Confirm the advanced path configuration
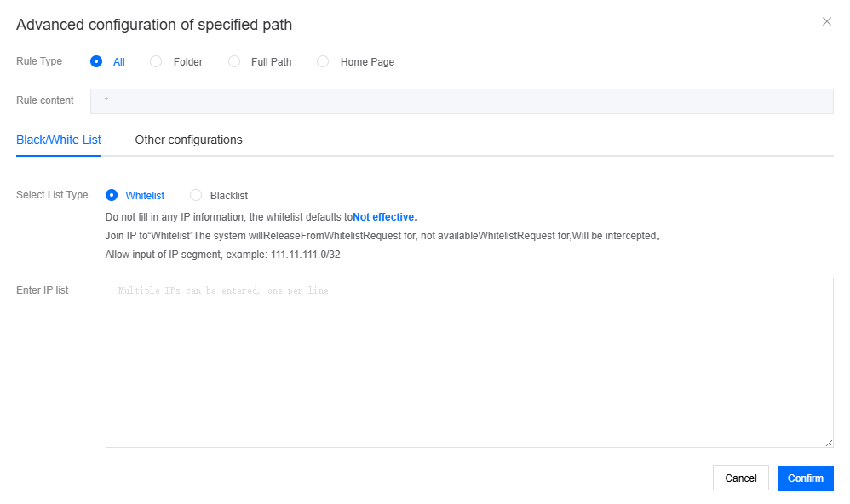Image resolution: width=850 pixels, height=504 pixels. [806, 478]
